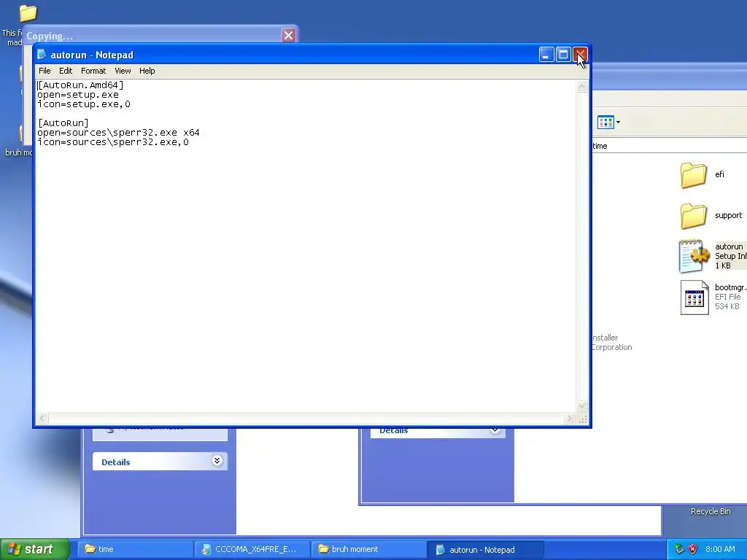Close the Copying dialog window
747x560 pixels.
[x=288, y=35]
